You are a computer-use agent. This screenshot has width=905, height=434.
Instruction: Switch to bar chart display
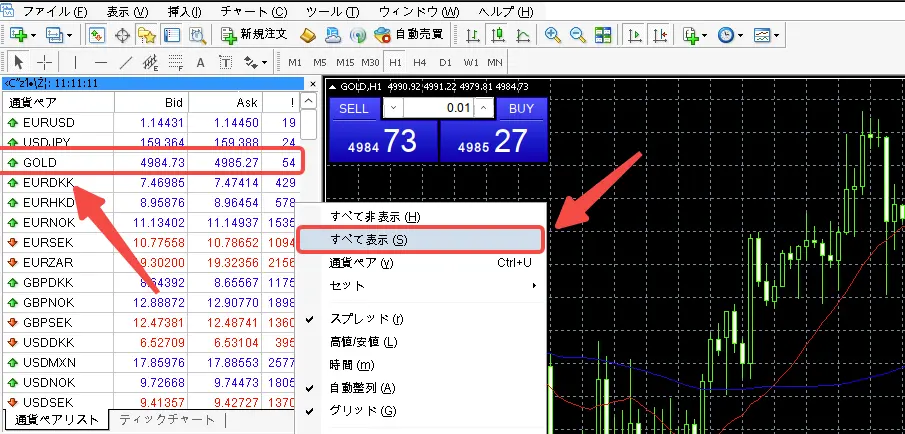pyautogui.click(x=473, y=36)
